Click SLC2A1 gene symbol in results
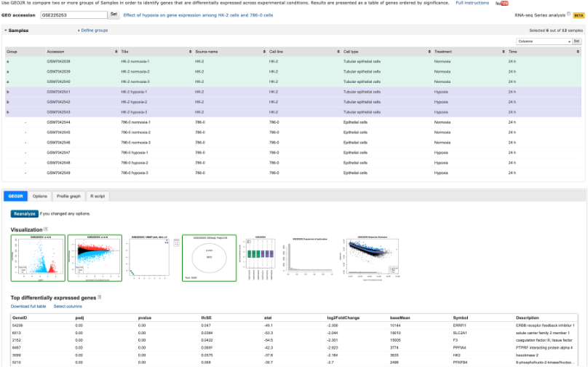The height and width of the screenshot is (367, 588). (460, 333)
